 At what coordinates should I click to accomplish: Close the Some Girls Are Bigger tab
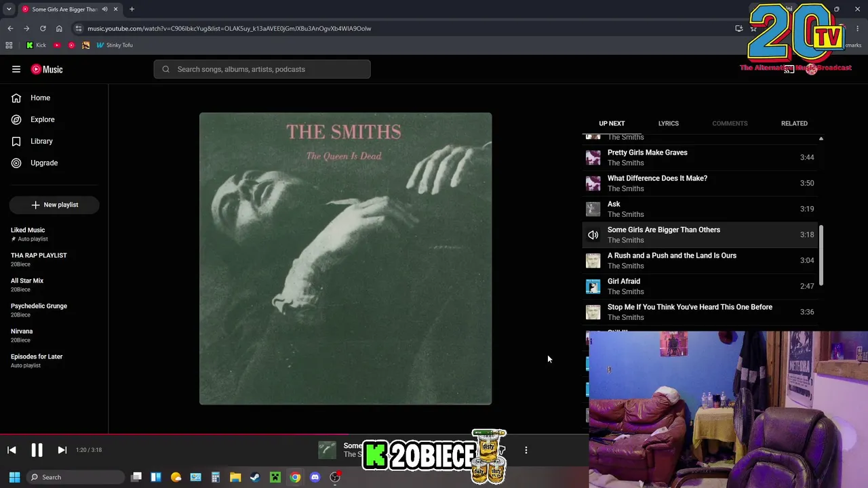point(115,9)
